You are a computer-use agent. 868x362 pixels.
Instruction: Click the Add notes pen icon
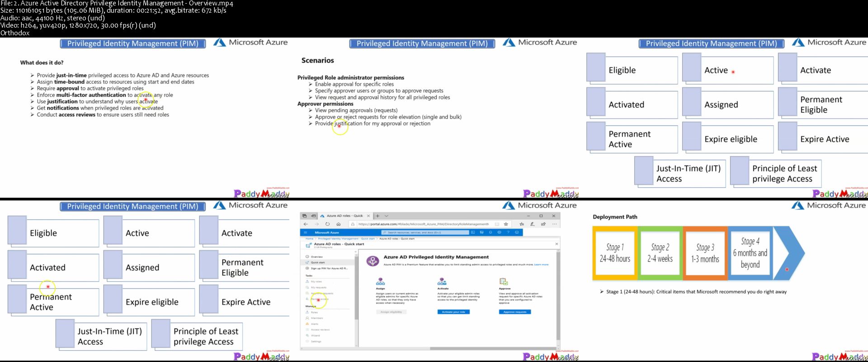click(532, 224)
